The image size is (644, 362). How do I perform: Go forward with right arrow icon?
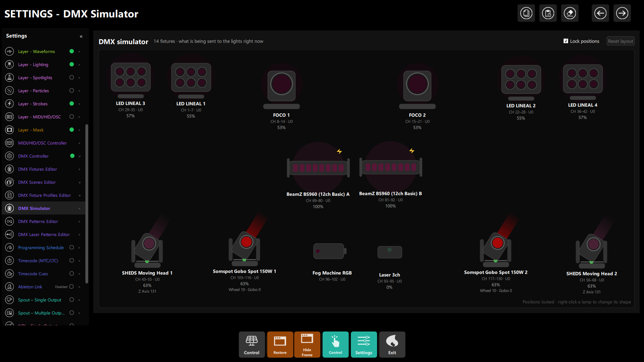point(622,13)
